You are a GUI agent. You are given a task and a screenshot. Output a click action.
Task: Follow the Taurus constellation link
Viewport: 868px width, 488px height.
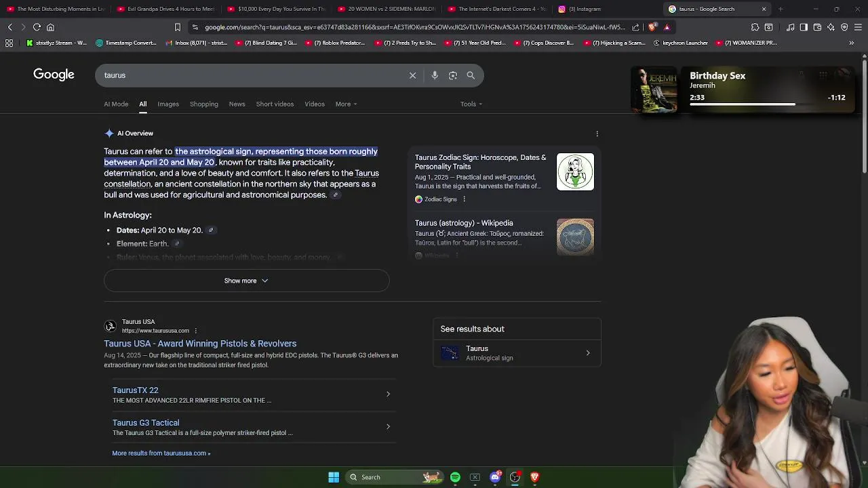click(241, 178)
